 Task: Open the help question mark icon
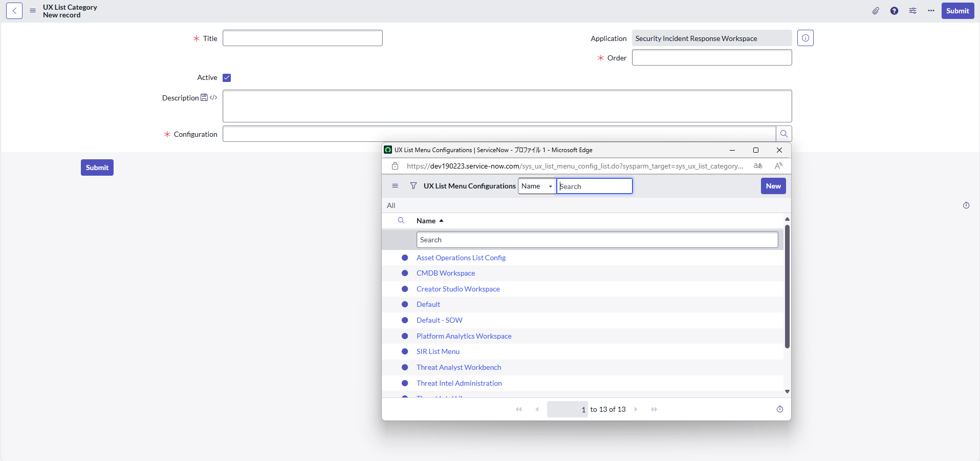click(x=894, y=11)
